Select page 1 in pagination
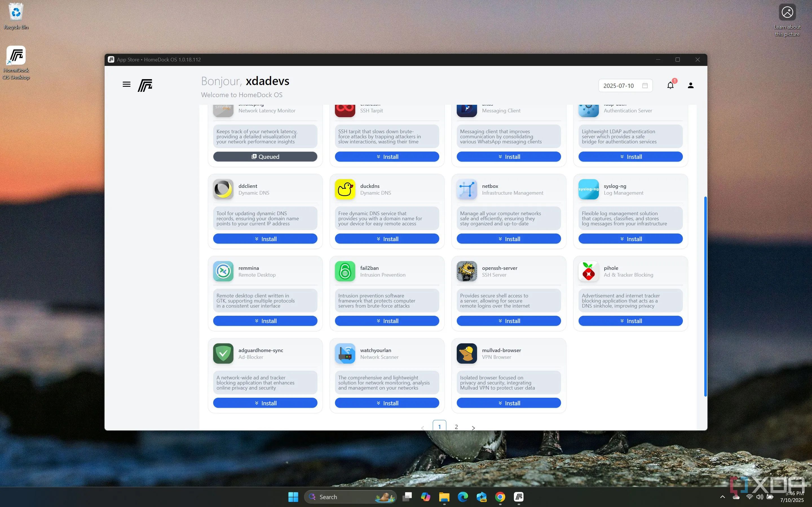Screen dimensions: 812x507 click(439, 426)
